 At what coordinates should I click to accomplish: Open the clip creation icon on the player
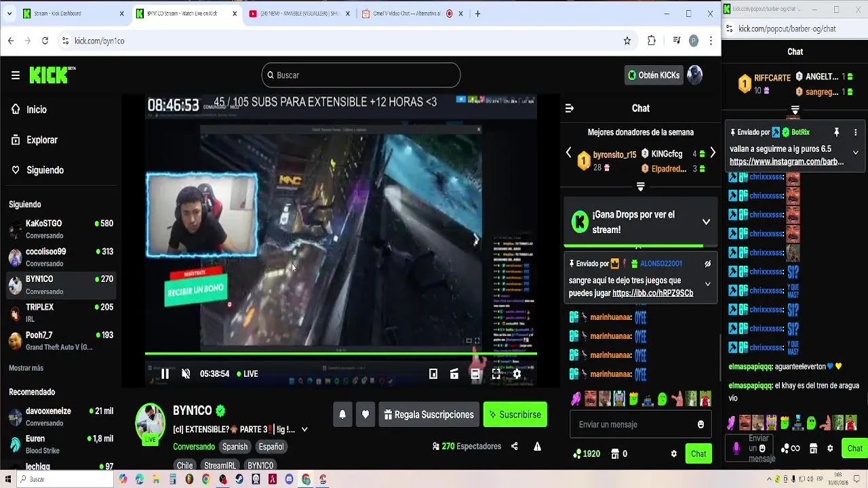(x=454, y=373)
